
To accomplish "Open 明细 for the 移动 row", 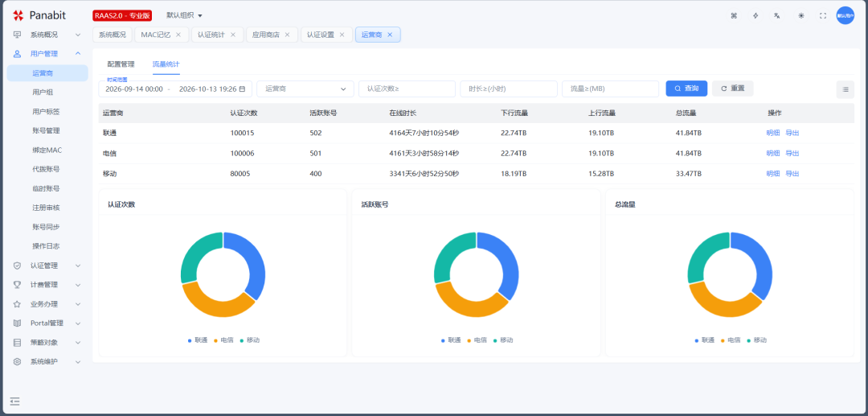I will point(773,173).
